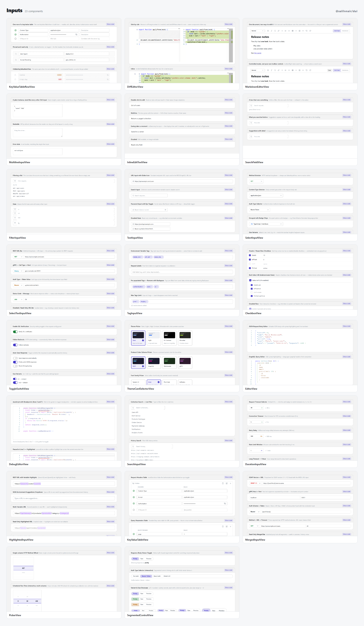Click blockquote icon in 'One document, two ways' toolbar
The width and height of the screenshot is (364, 626).
(303, 31)
